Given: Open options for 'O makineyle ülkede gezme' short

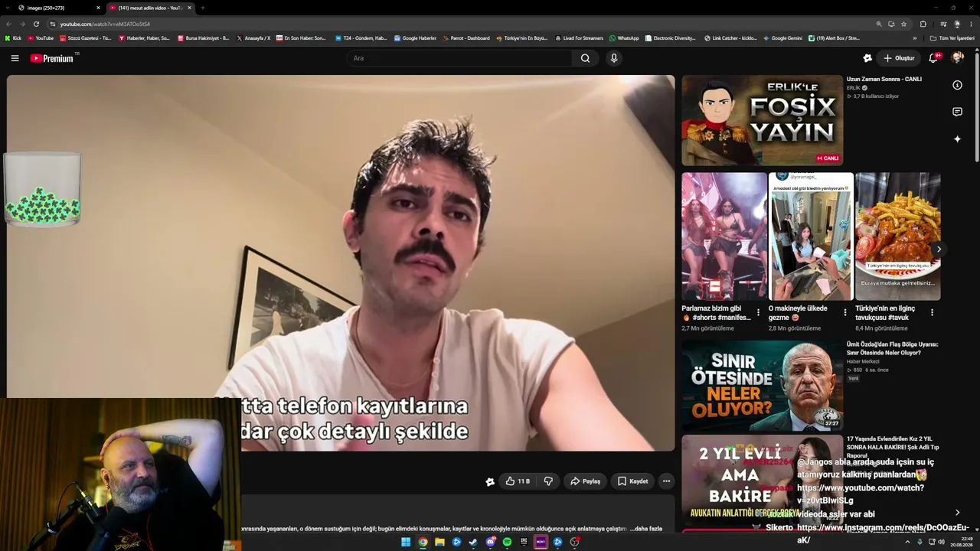Looking at the screenshot, I should point(845,312).
